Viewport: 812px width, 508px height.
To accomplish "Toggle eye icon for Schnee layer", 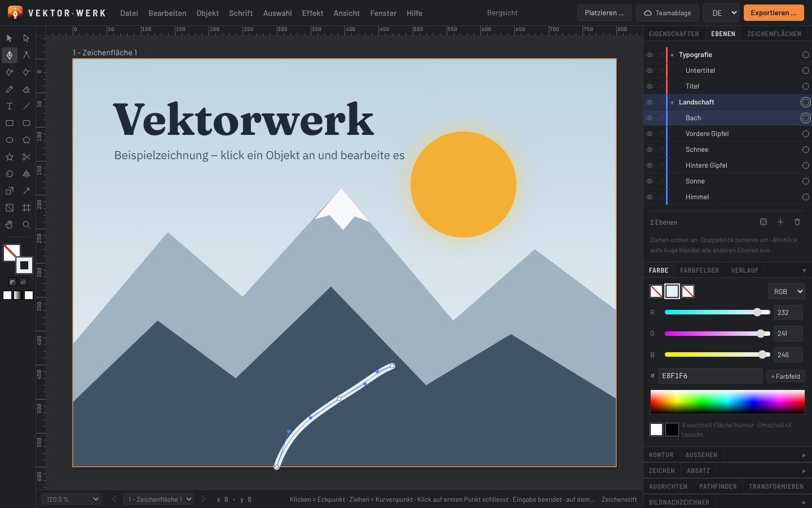I will 650,150.
